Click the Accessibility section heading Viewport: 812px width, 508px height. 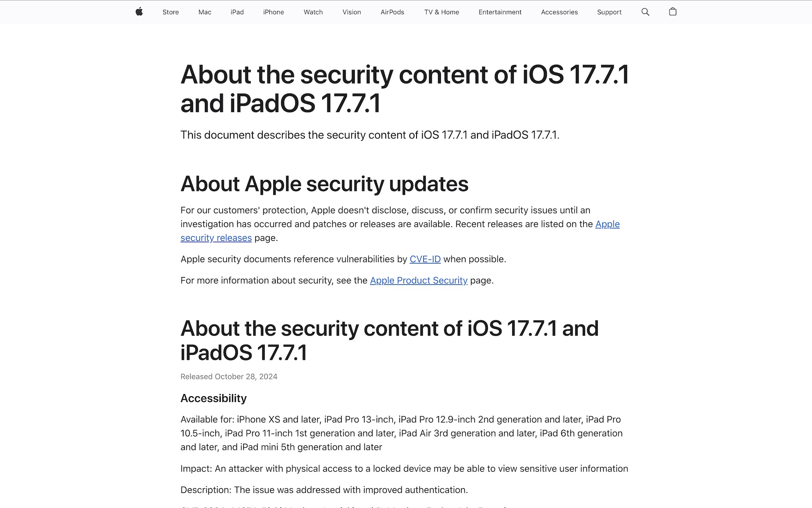pyautogui.click(x=214, y=398)
